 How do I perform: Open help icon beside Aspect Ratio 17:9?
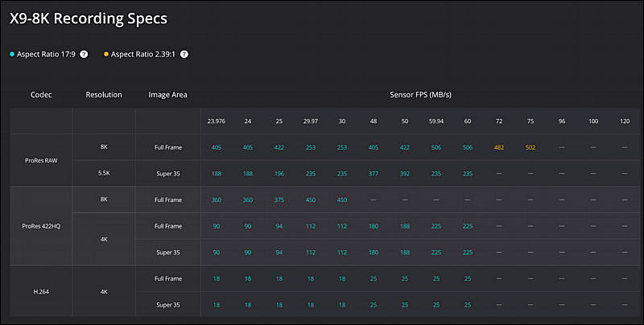84,54
